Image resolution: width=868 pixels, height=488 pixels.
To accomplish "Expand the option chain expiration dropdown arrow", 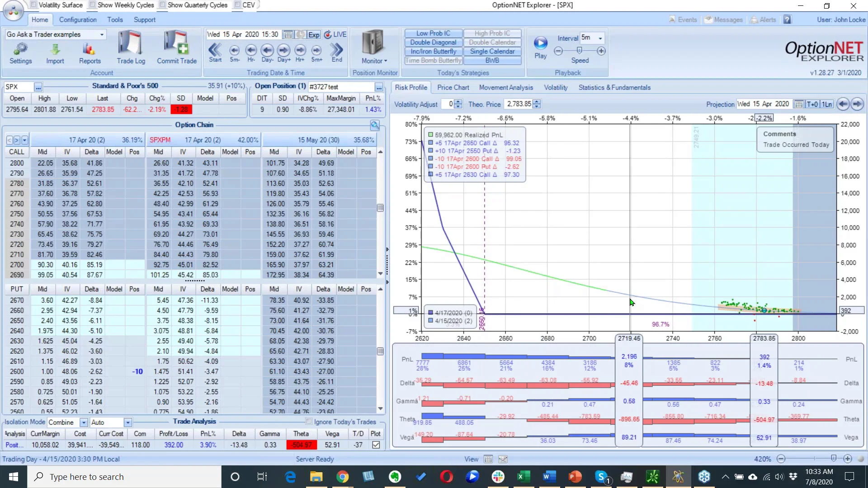I will (25, 140).
